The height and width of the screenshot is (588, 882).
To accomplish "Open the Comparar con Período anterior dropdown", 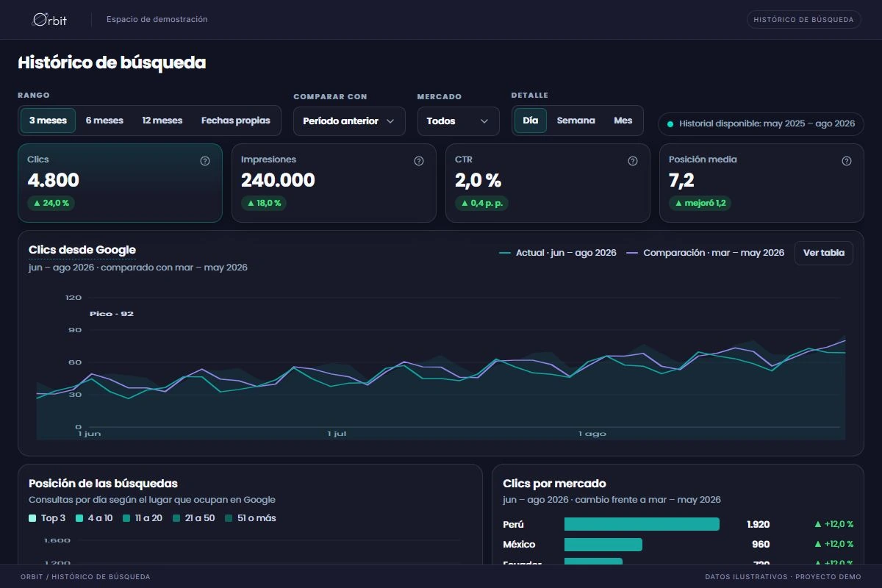I will click(x=349, y=121).
